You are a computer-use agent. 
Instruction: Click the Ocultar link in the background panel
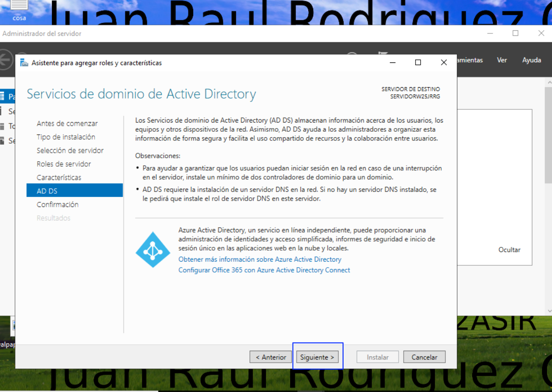(x=509, y=250)
